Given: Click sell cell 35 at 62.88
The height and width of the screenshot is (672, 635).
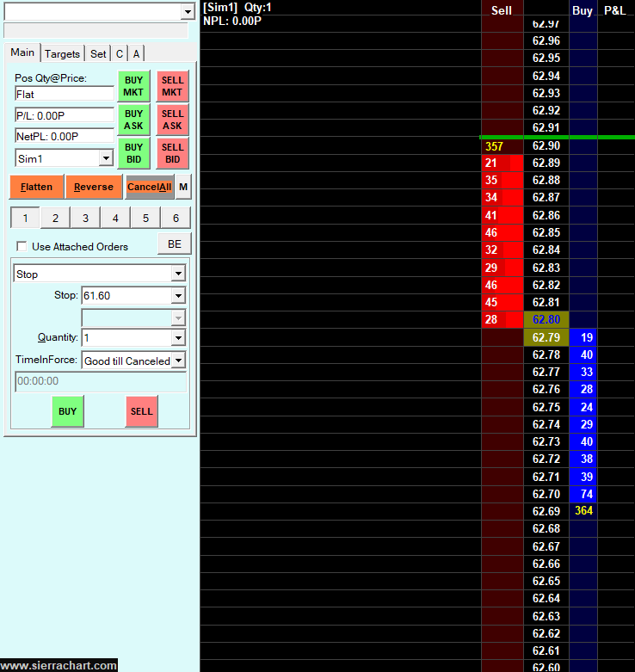Looking at the screenshot, I should (502, 181).
